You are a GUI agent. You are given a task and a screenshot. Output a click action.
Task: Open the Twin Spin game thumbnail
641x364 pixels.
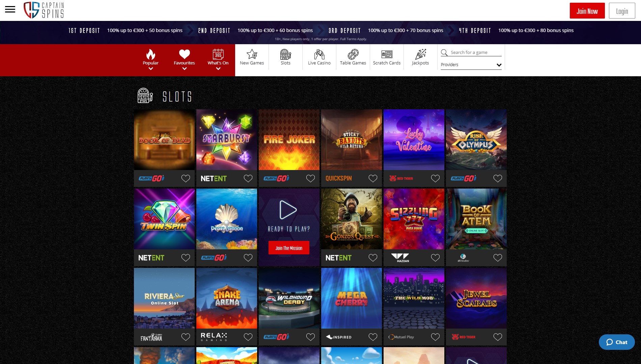[x=164, y=219]
